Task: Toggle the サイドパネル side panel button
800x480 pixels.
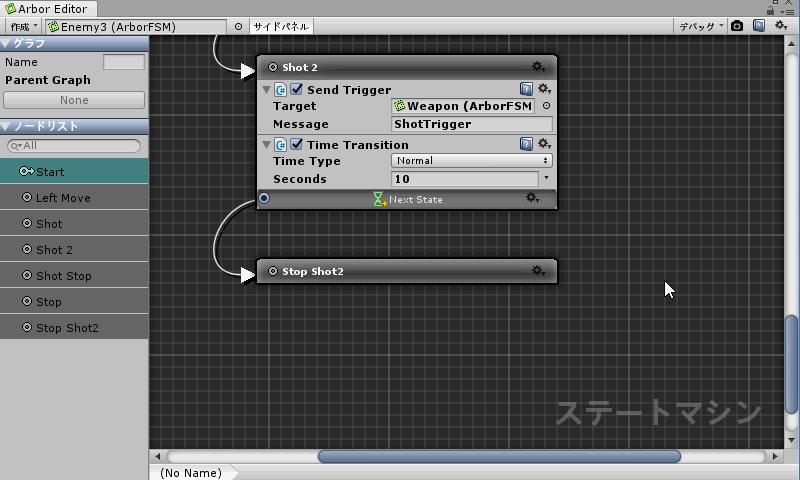Action: click(x=281, y=27)
